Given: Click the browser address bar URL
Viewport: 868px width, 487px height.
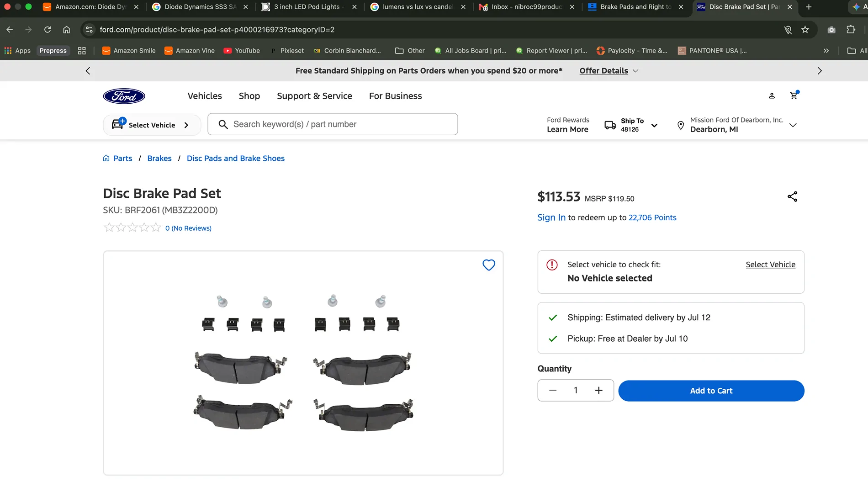Looking at the screenshot, I should click(217, 30).
